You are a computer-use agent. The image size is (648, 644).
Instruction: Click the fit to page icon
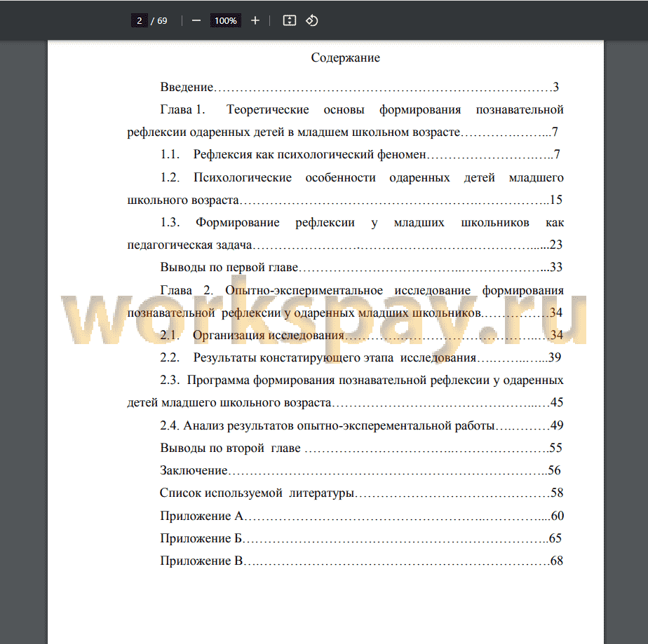tap(289, 20)
